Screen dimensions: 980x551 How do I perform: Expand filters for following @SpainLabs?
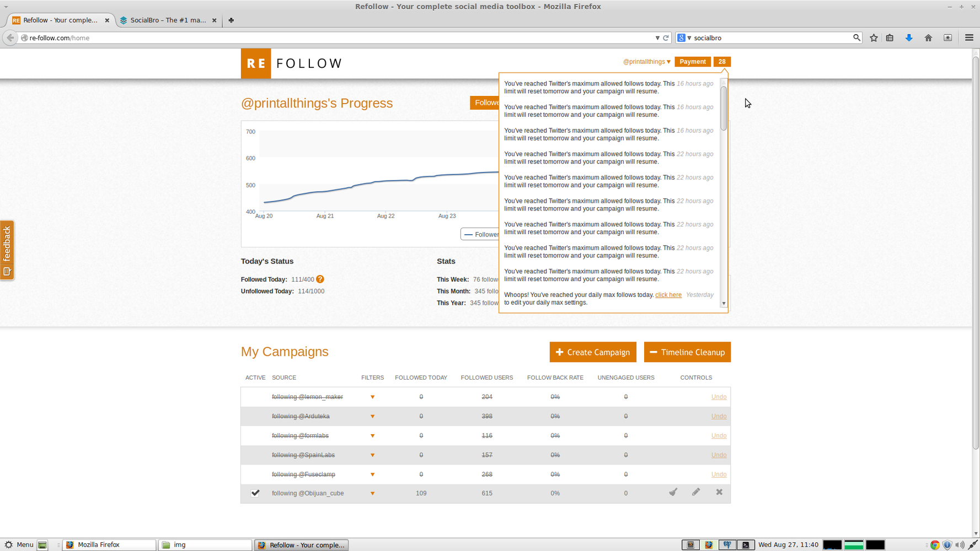pos(372,455)
